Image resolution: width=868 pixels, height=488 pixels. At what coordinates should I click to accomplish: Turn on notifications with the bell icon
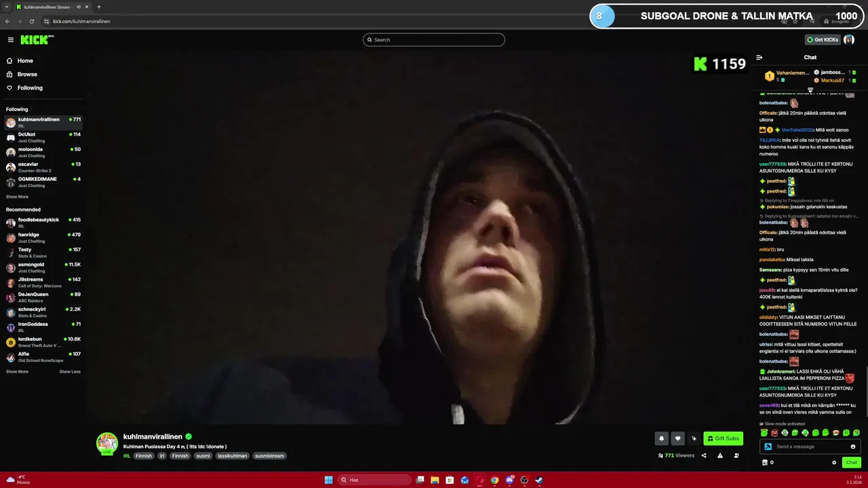tap(662, 439)
